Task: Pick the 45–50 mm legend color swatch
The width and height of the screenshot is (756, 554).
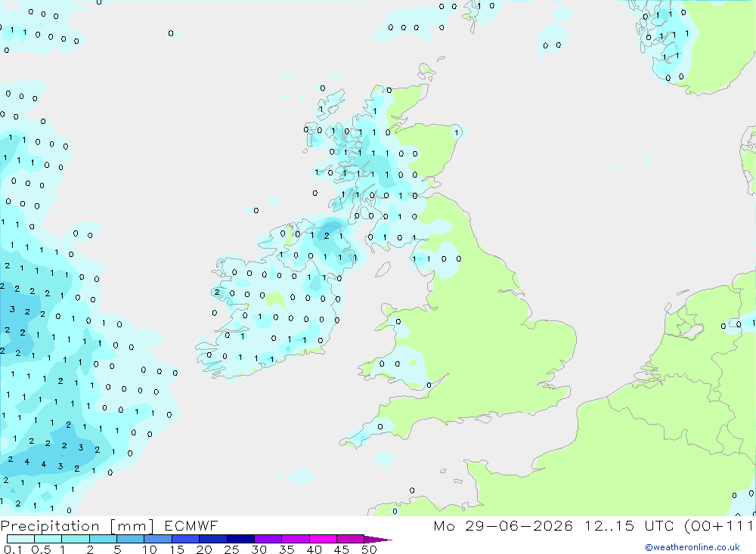Action: pyautogui.click(x=350, y=539)
